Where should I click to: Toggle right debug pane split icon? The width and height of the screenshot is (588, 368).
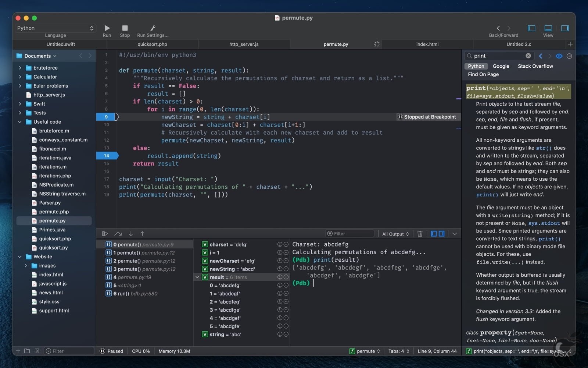coord(442,234)
